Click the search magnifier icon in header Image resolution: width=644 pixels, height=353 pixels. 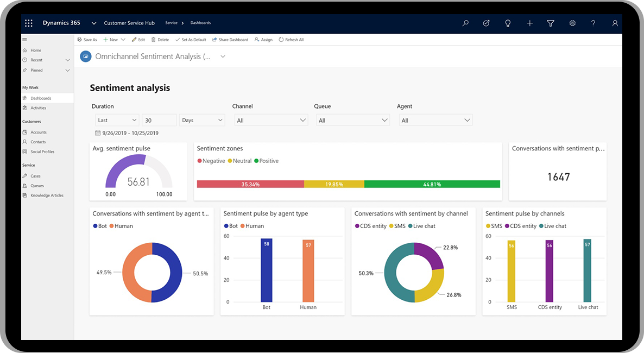point(465,23)
